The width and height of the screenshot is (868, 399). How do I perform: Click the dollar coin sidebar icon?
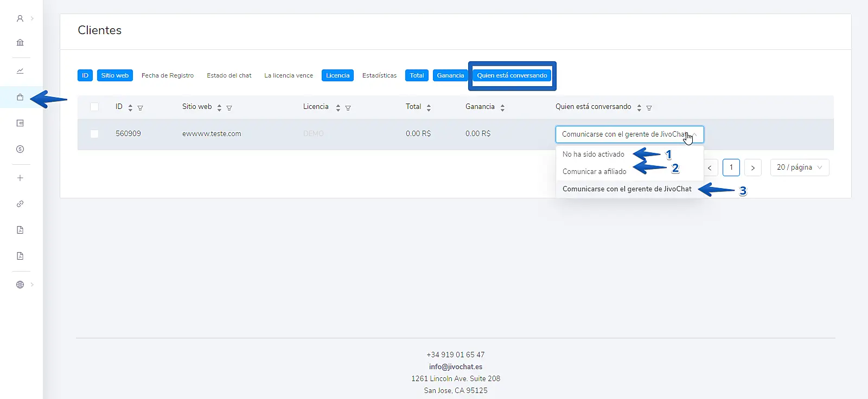20,149
